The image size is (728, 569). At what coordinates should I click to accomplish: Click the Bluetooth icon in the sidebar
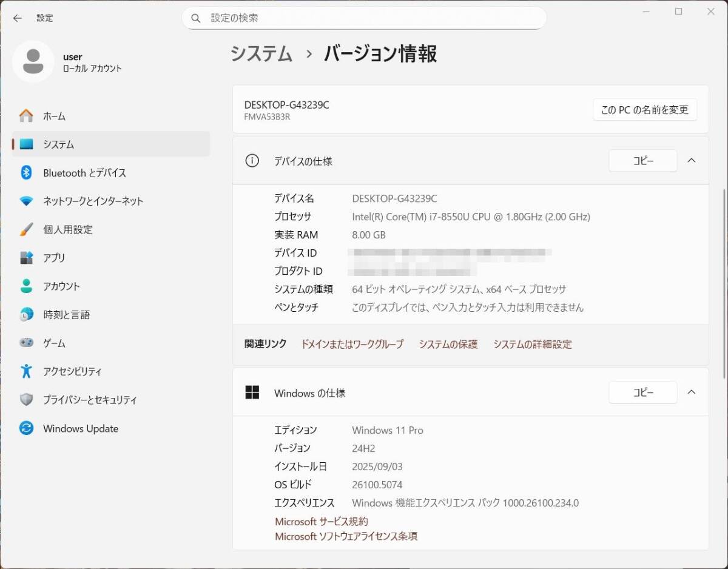click(x=26, y=173)
